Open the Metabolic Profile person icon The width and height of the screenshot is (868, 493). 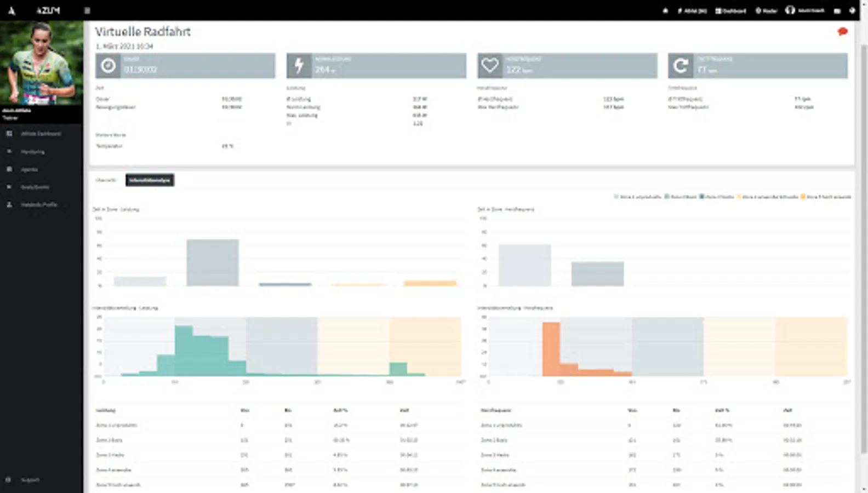coord(9,204)
